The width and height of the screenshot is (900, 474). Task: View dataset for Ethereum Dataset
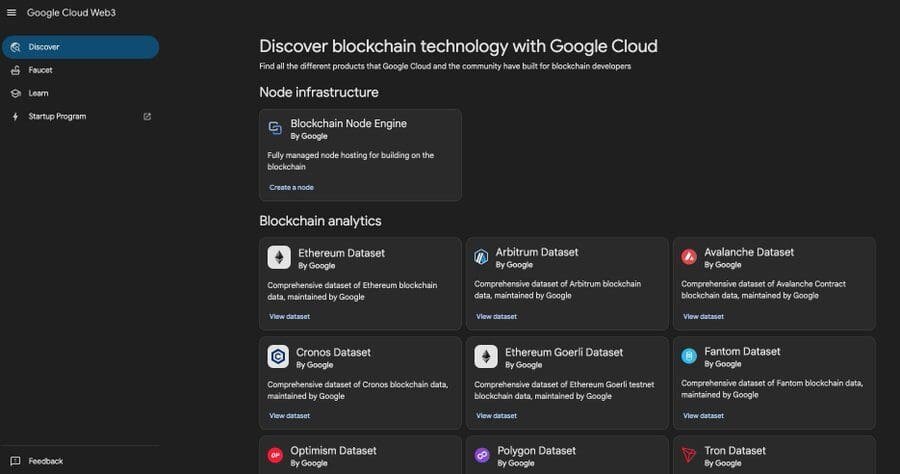click(289, 316)
